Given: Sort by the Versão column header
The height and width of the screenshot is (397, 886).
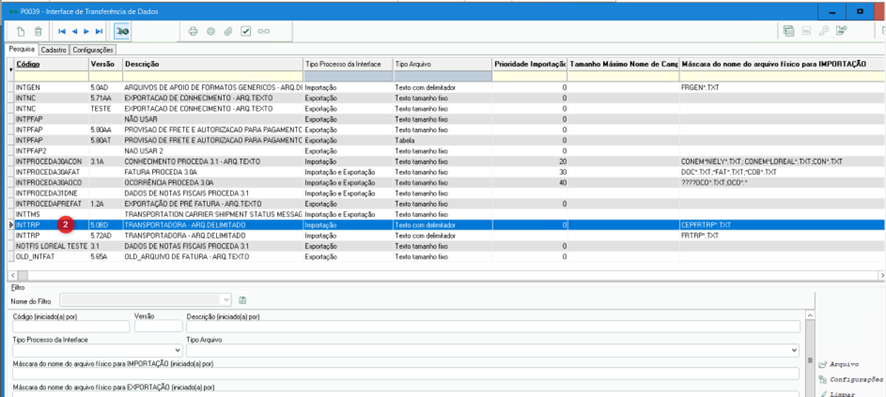Looking at the screenshot, I should (106, 64).
